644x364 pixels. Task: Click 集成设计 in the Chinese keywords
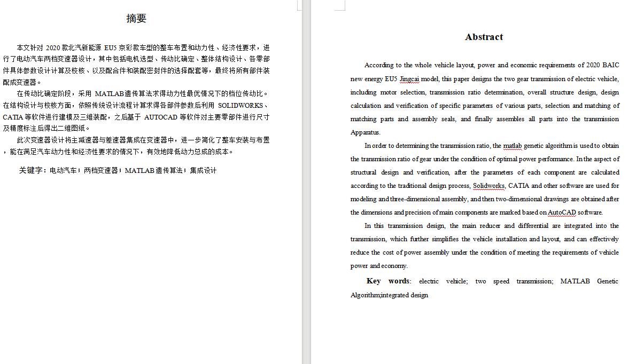tap(203, 170)
